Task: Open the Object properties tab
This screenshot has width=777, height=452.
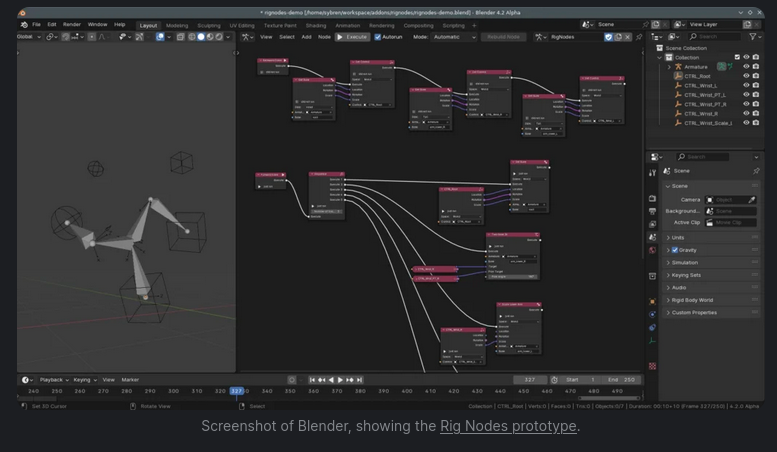Action: pos(652,301)
